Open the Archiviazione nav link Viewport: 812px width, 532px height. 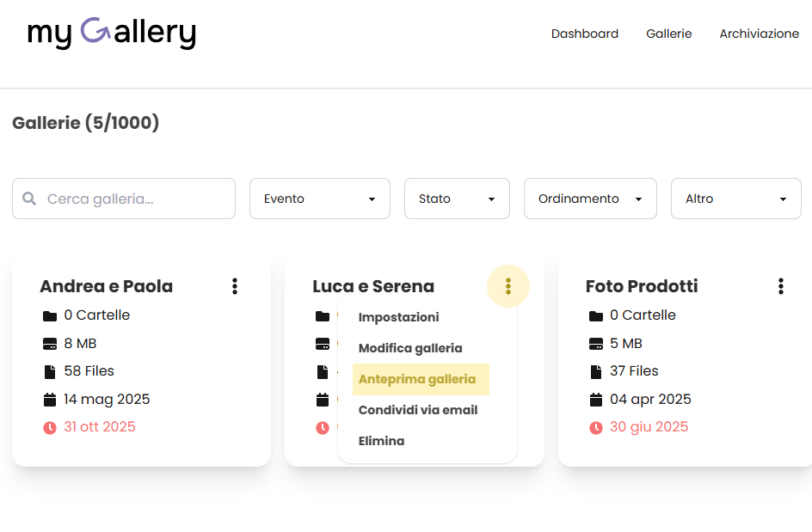pos(760,34)
